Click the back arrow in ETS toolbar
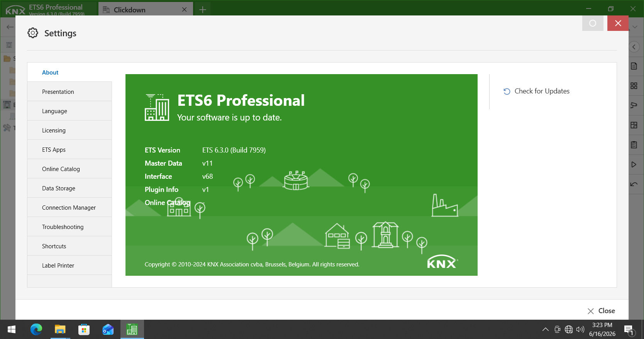The image size is (644, 339). pos(10,27)
